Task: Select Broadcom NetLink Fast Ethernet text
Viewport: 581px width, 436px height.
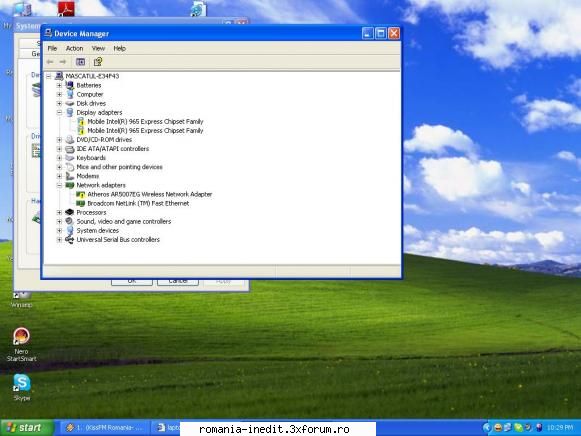Action: 138,203
